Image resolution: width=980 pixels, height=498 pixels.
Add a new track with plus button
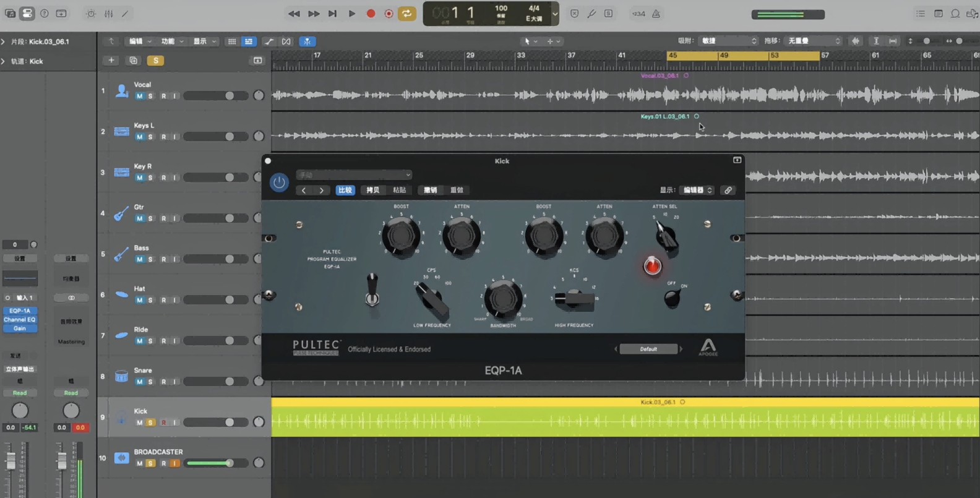pos(111,61)
